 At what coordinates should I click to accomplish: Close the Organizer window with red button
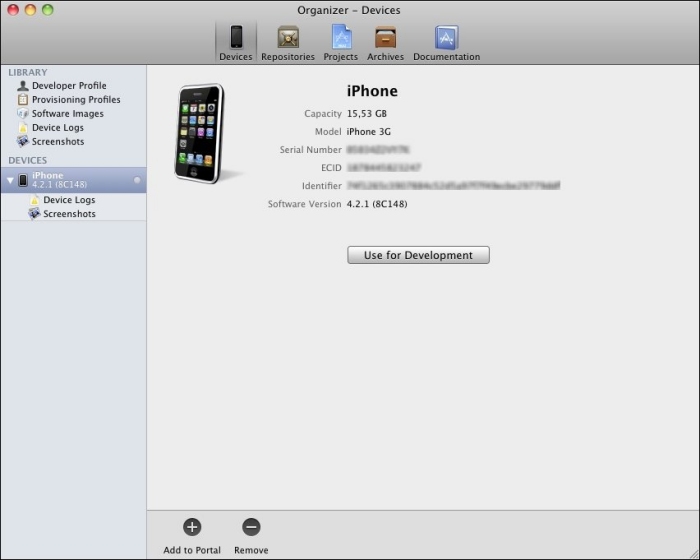13,9
